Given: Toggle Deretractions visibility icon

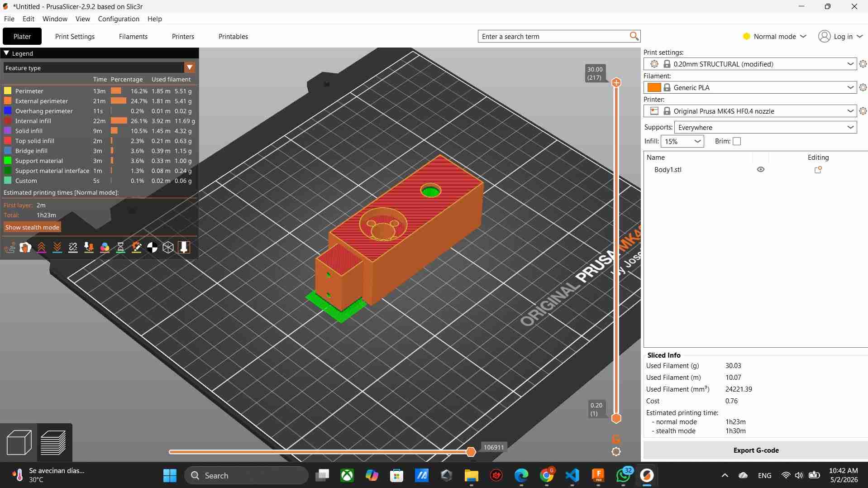Looking at the screenshot, I should tap(57, 247).
